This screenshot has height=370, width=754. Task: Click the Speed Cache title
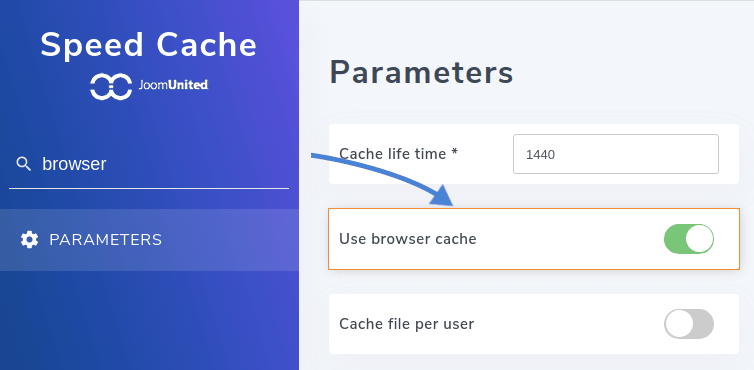(149, 45)
